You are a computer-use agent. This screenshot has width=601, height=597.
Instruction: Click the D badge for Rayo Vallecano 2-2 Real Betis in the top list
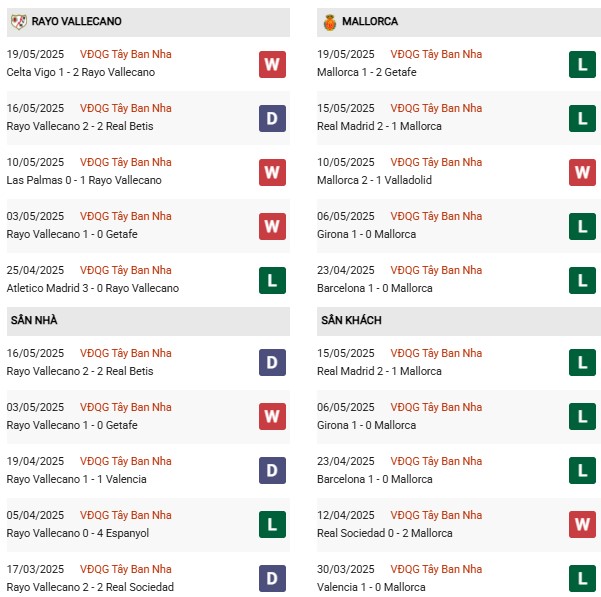(x=272, y=118)
